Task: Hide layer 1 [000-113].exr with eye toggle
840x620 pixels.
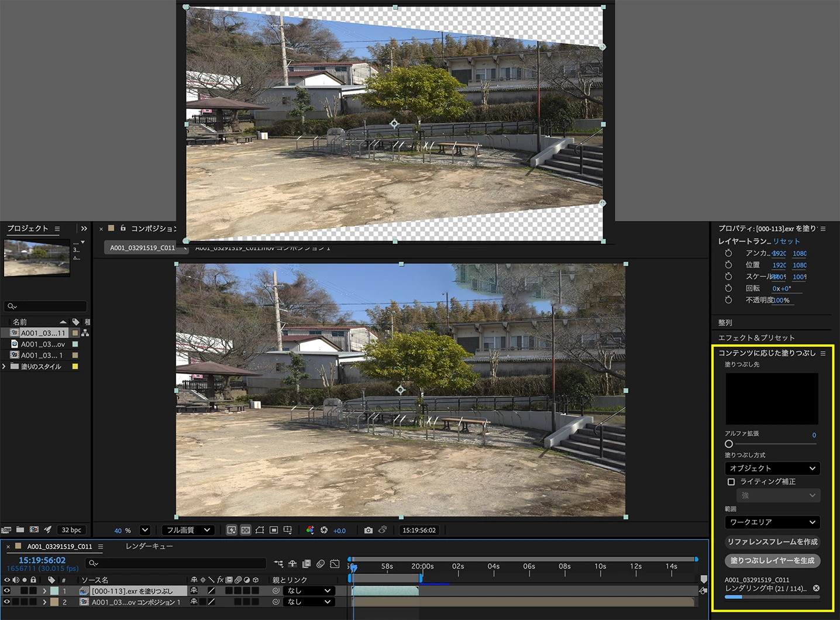Action: (7, 591)
